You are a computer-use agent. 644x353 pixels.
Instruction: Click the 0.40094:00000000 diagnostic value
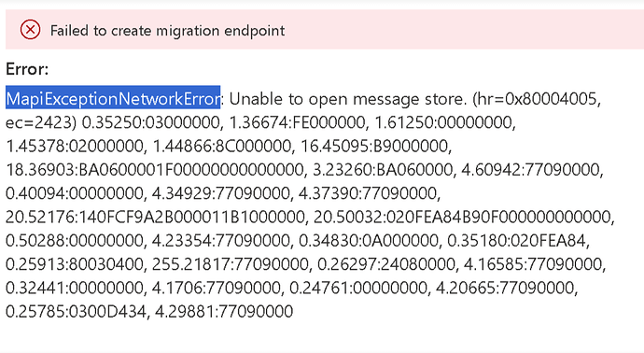[76, 193]
